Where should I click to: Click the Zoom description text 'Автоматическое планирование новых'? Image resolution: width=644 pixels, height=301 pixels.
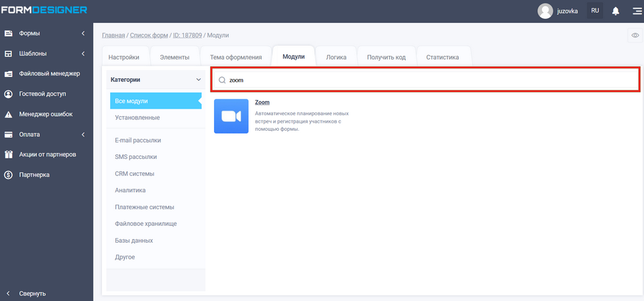302,113
